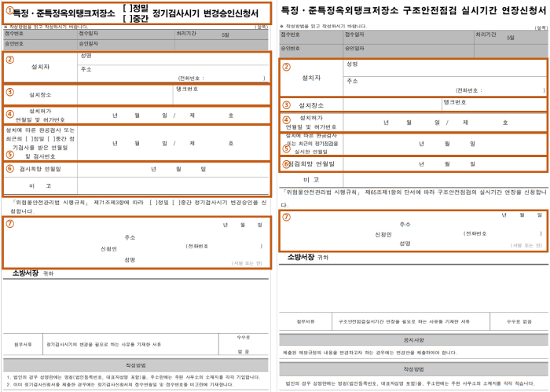Click the 수수료 없음 cell in the 연장신청서
This screenshot has height=392, width=550.
click(519, 321)
